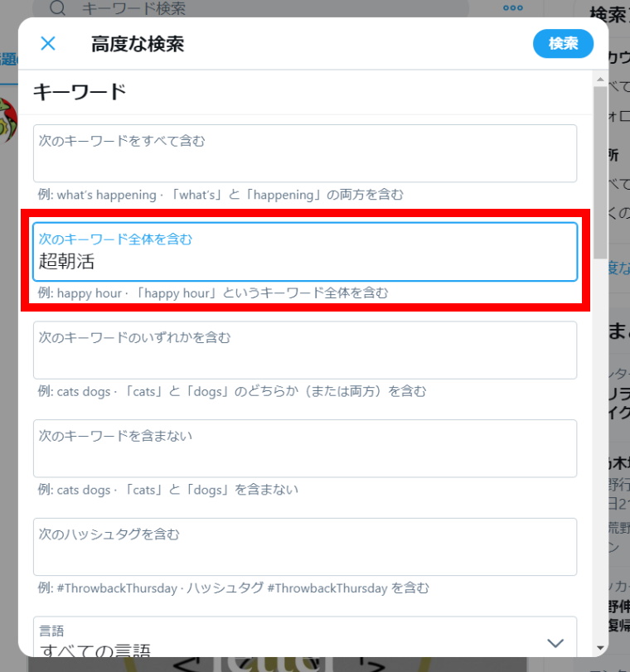
Task: Open the three-dots menu beside the search bar
Action: [x=513, y=7]
